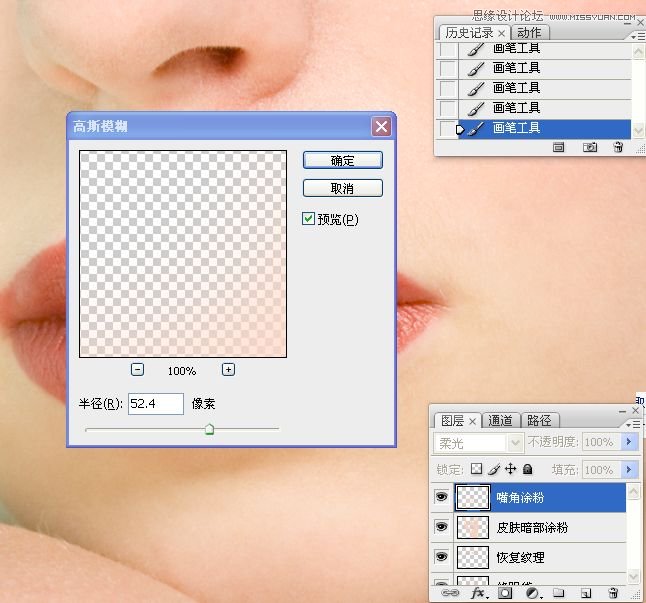The height and width of the screenshot is (603, 646).
Task: Lock layer position with the move icon
Action: point(510,469)
